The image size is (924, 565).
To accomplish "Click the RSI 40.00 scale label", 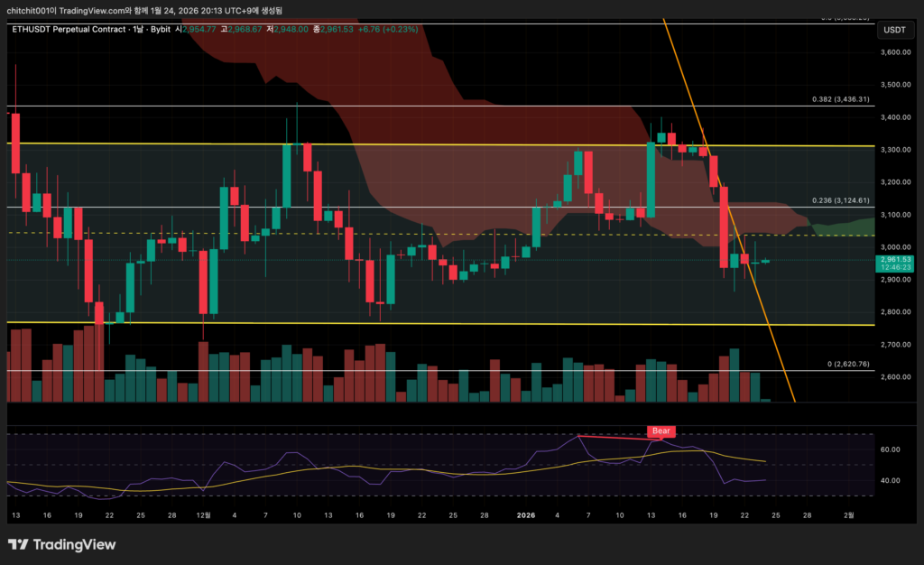I will [x=889, y=480].
